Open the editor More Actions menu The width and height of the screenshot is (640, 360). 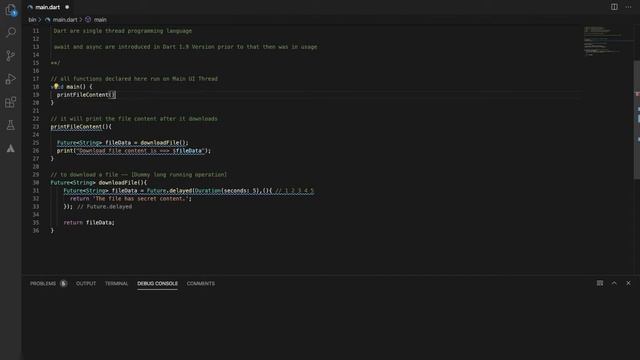click(x=629, y=7)
